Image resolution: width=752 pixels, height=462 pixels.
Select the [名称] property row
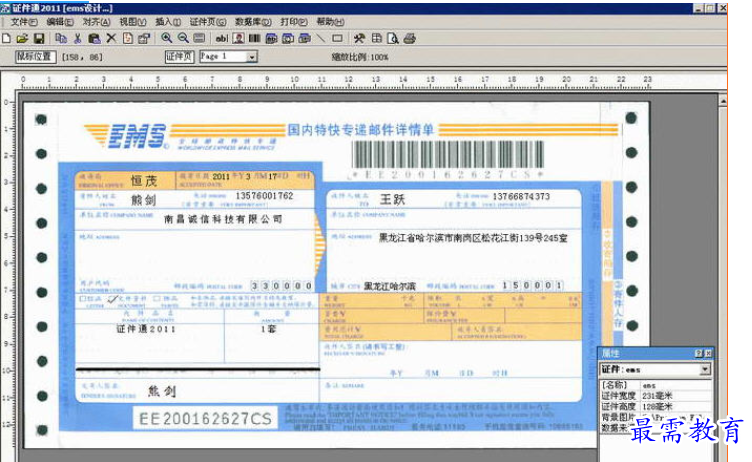pyautogui.click(x=656, y=385)
